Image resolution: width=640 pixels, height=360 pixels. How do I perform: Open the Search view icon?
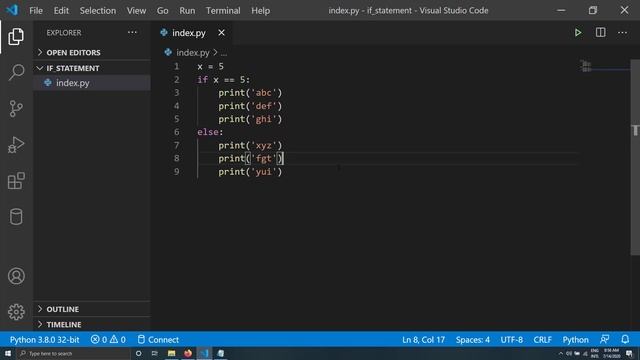tap(16, 72)
